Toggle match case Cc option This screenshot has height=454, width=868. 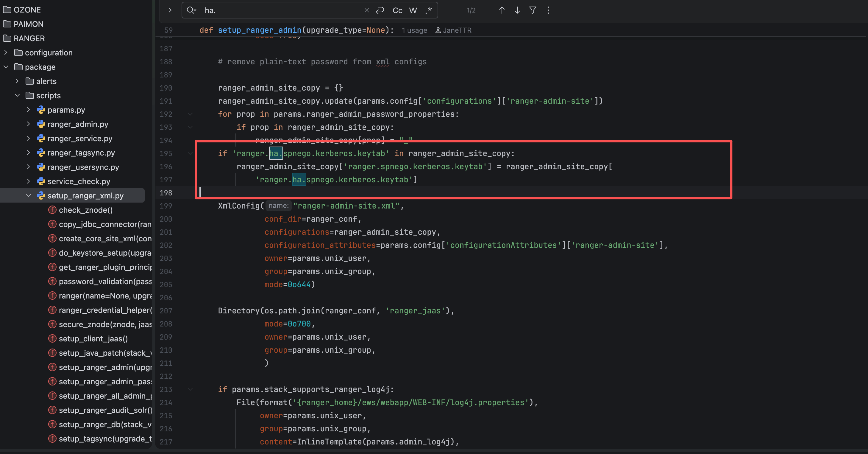pyautogui.click(x=397, y=10)
